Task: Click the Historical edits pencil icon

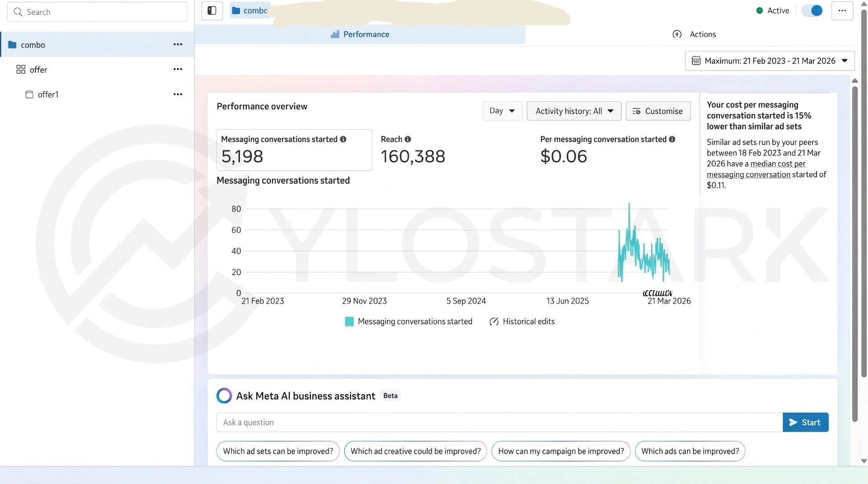Action: pos(494,321)
